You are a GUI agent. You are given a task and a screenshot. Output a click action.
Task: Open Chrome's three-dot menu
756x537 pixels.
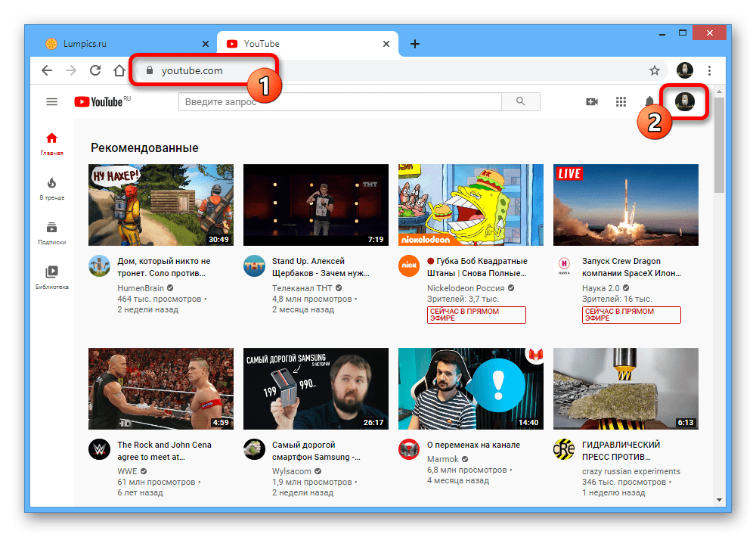point(709,70)
